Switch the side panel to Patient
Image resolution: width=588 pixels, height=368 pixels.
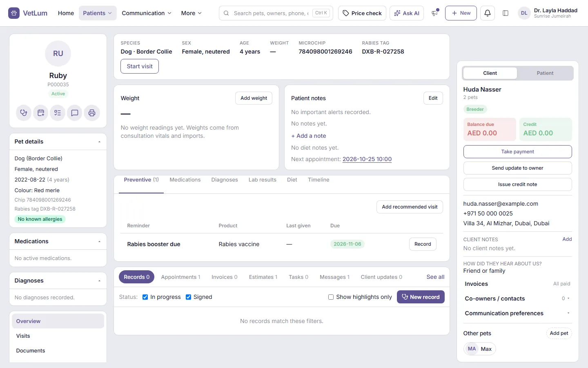pyautogui.click(x=545, y=73)
